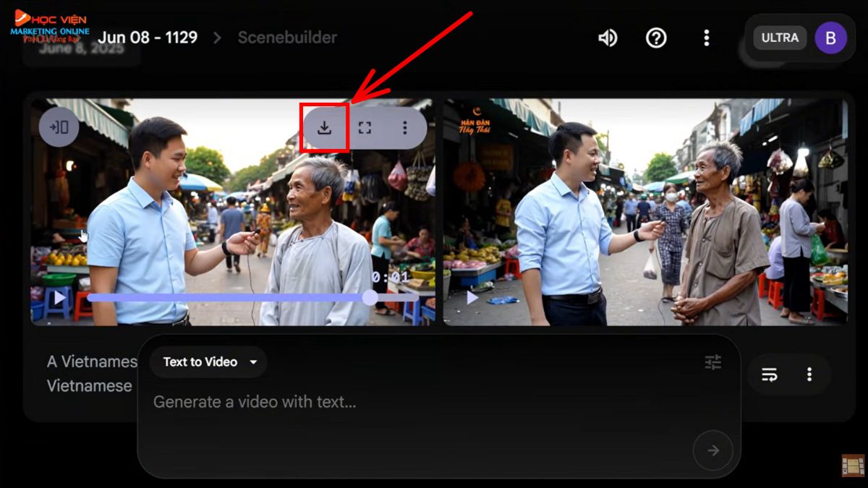
Task: Click the ULTRA plan badge
Action: (780, 38)
